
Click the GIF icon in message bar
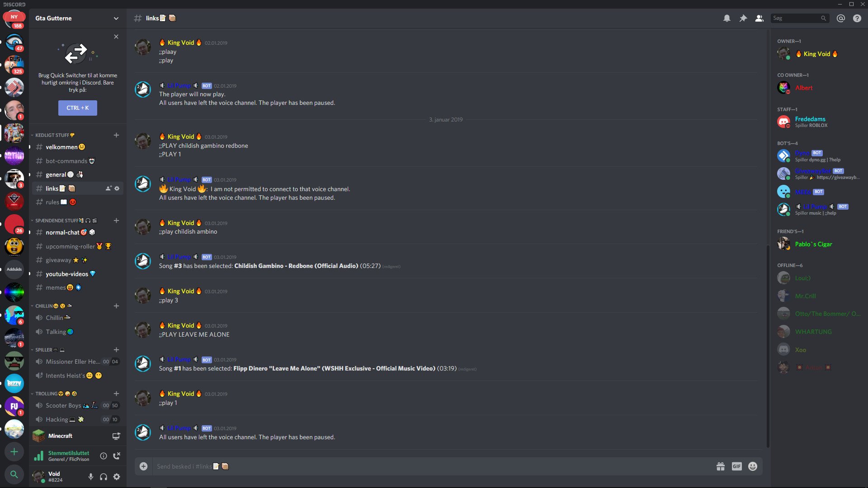tap(737, 465)
